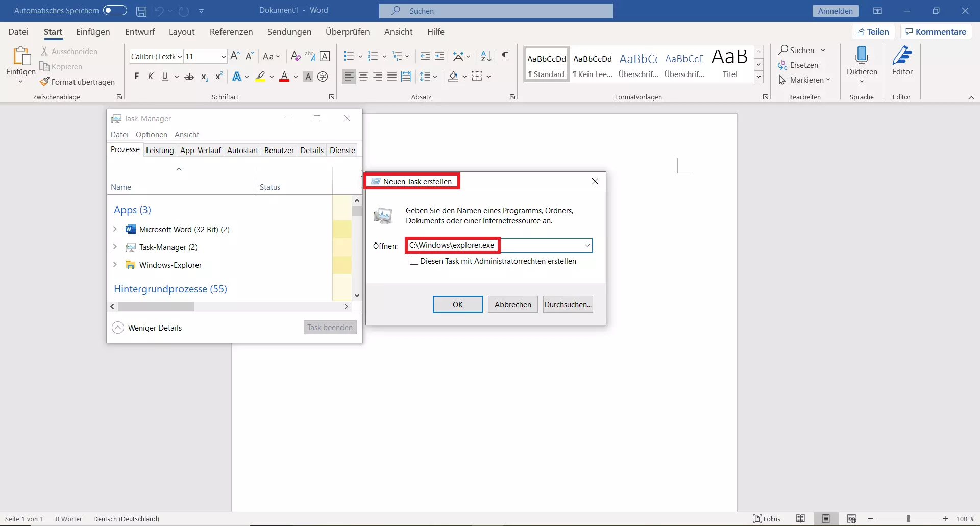Apply strikethrough formatting
The image size is (980, 526).
coord(189,77)
